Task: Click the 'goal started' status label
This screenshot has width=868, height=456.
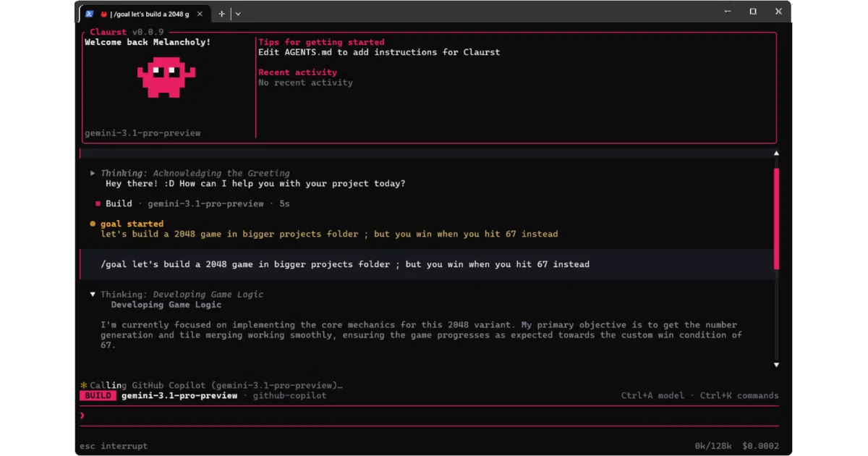Action: [132, 224]
